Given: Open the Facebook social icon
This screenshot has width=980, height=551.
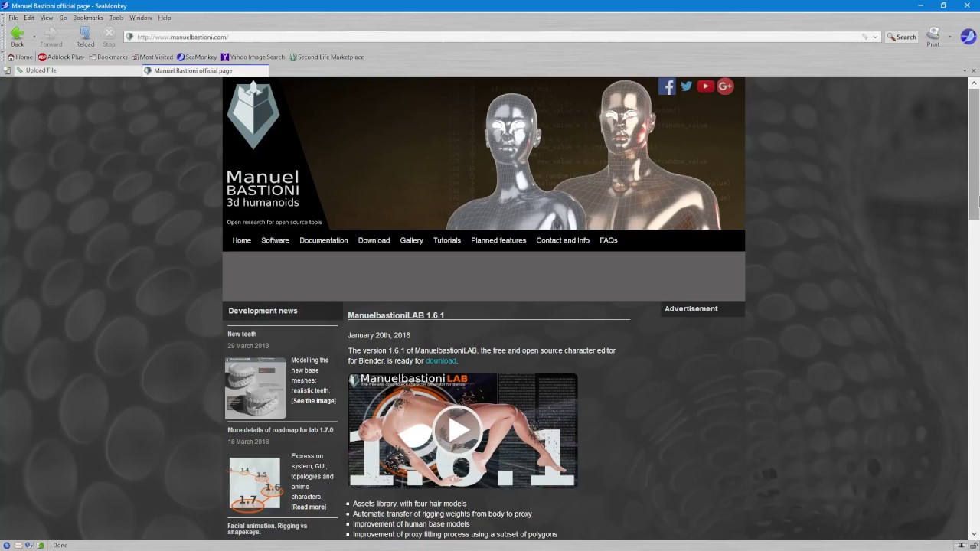Looking at the screenshot, I should click(x=667, y=86).
